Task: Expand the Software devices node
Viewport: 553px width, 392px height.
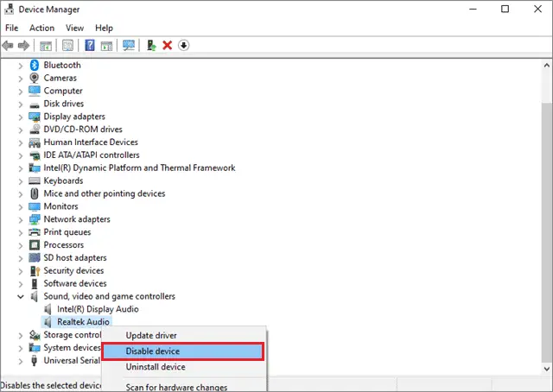Action: [21, 284]
